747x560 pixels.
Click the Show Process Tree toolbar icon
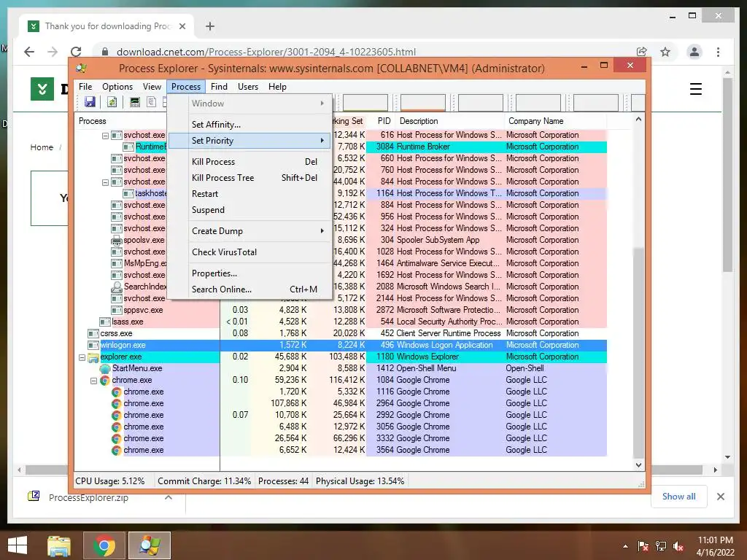pos(151,102)
